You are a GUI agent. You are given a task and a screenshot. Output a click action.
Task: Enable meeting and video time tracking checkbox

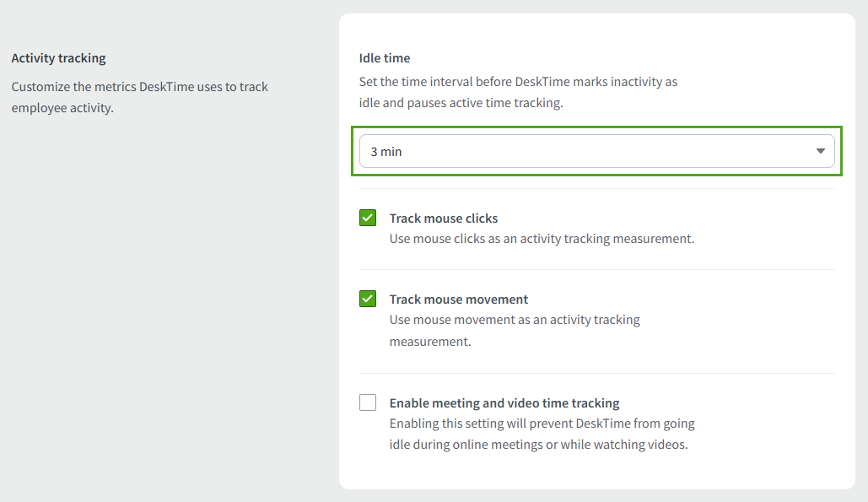[x=368, y=402]
